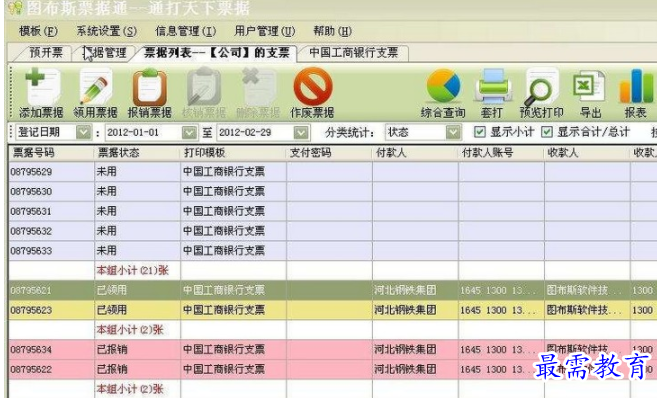Select pink ticket row 08795634
Image resolution: width=657 pixels, height=398 pixels.
333,349
